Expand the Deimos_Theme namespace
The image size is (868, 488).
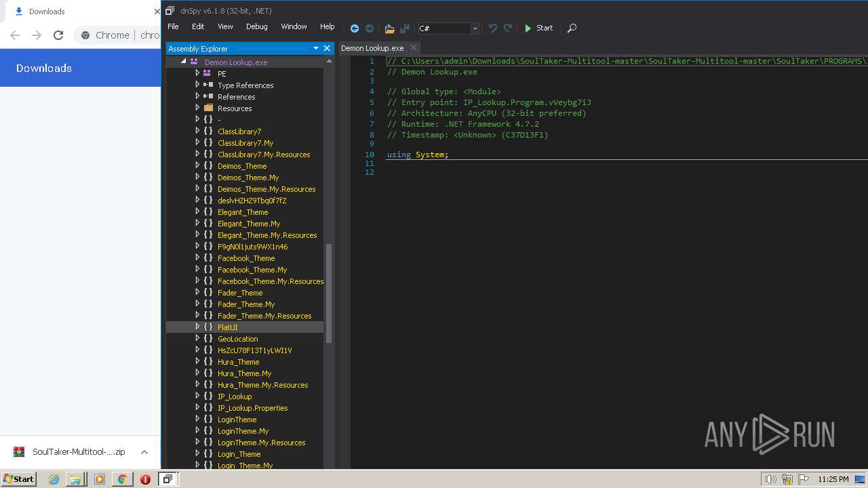(197, 165)
